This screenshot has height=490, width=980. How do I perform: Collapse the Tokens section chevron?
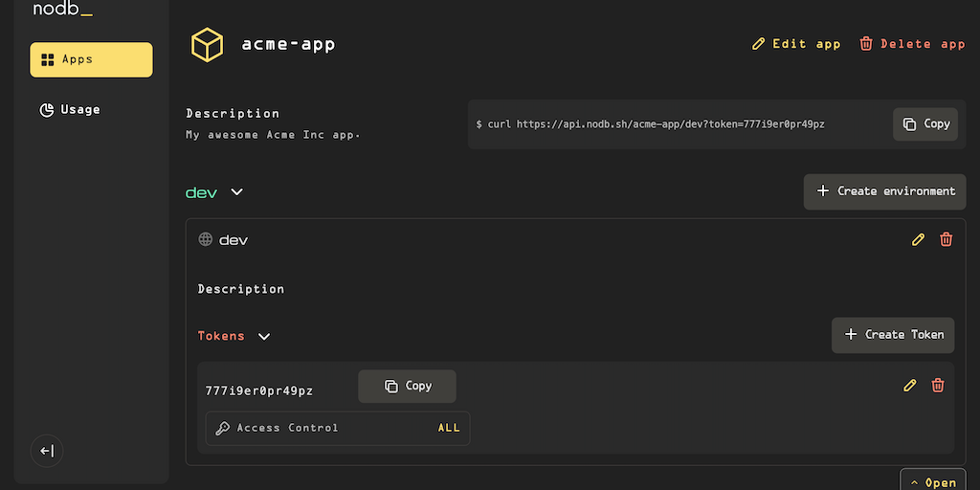[x=264, y=336]
